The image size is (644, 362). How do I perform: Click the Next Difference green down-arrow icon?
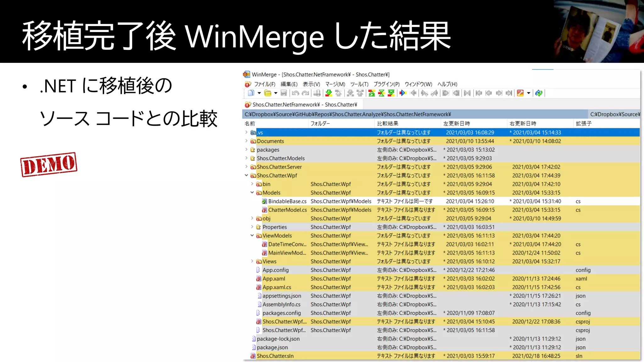[329, 93]
